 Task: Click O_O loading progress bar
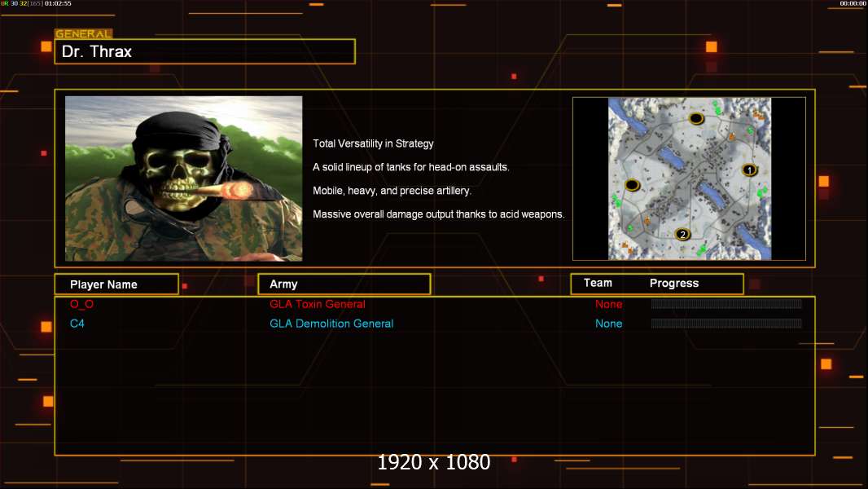point(726,303)
